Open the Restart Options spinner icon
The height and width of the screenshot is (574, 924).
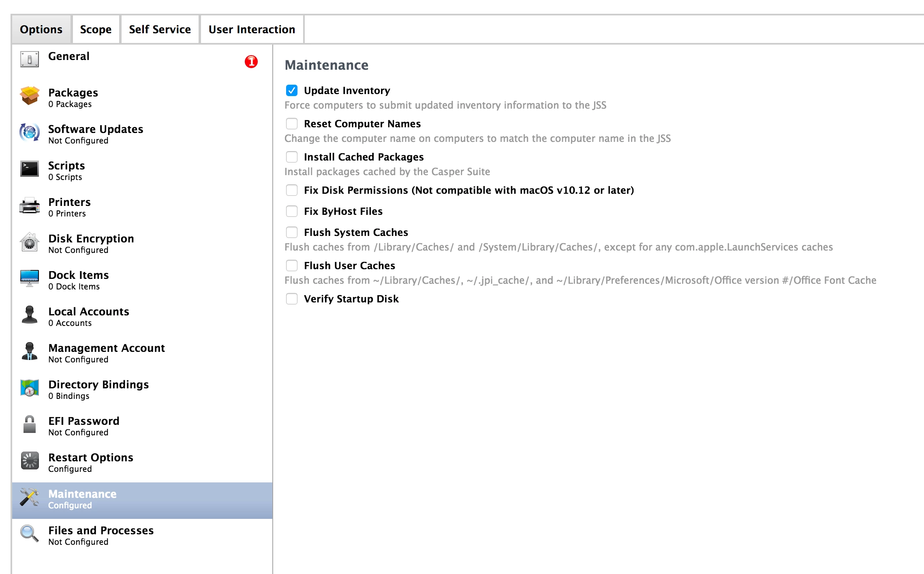(30, 461)
